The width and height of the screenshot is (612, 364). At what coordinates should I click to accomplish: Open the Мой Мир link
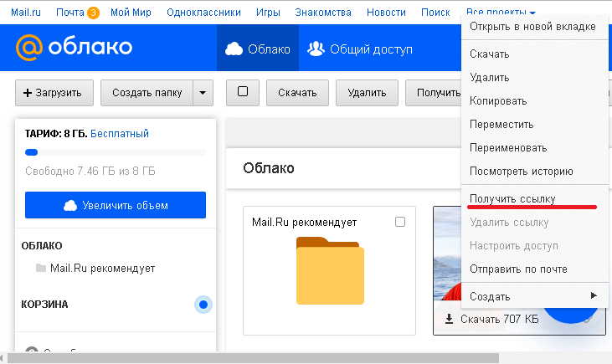click(x=131, y=13)
